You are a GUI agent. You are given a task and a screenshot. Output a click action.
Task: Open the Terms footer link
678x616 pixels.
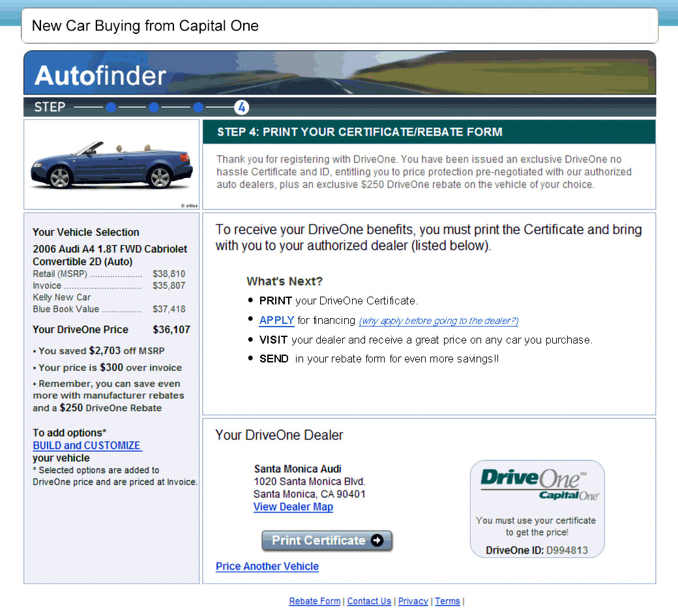tap(447, 601)
